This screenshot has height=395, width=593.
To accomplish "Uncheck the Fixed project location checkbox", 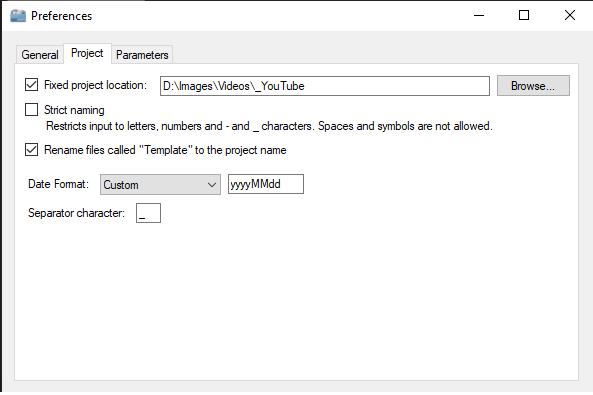I will [31, 85].
